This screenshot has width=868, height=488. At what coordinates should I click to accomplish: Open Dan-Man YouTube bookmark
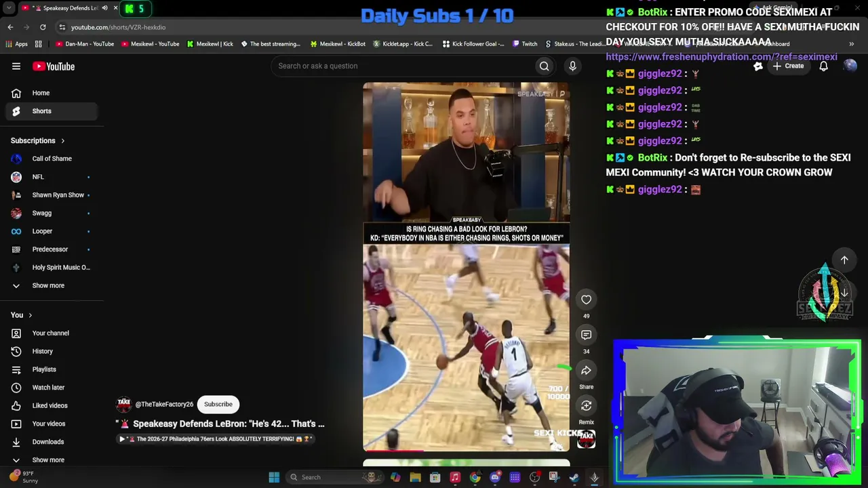point(85,44)
